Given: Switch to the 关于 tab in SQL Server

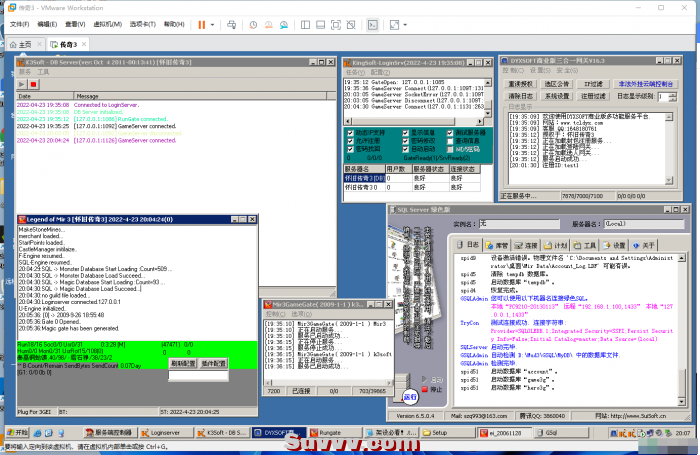Looking at the screenshot, I should point(643,245).
